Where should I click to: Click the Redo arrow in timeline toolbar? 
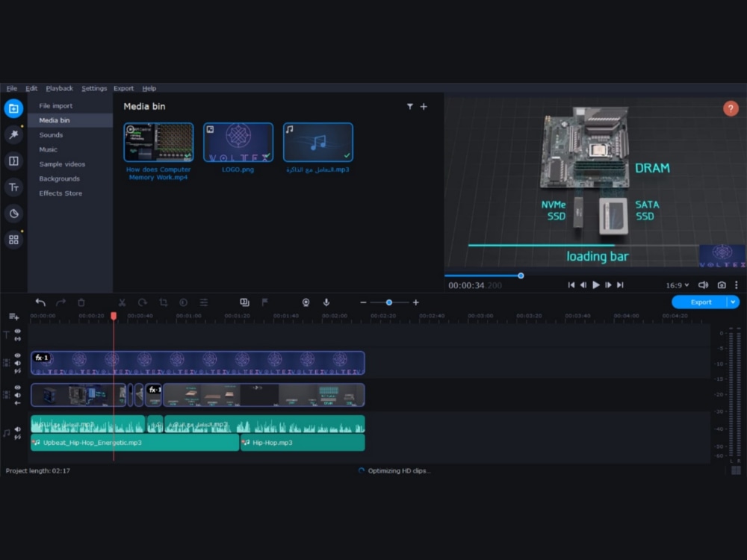pyautogui.click(x=61, y=302)
